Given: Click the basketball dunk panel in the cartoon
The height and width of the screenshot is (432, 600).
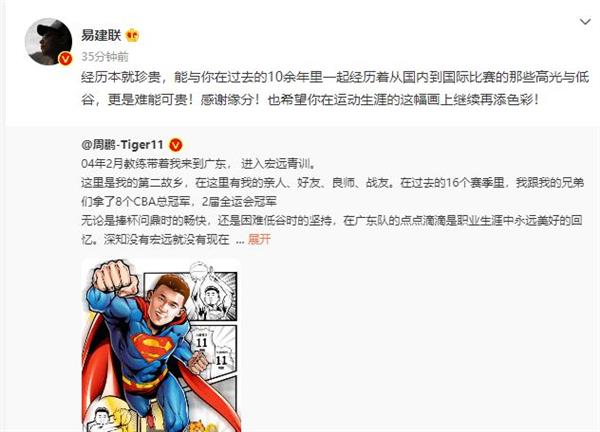Looking at the screenshot, I should (213, 292).
